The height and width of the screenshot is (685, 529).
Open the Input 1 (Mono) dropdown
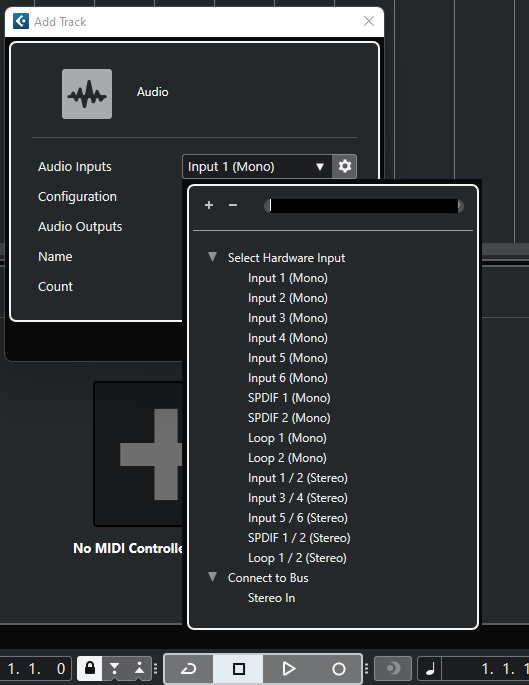[257, 166]
